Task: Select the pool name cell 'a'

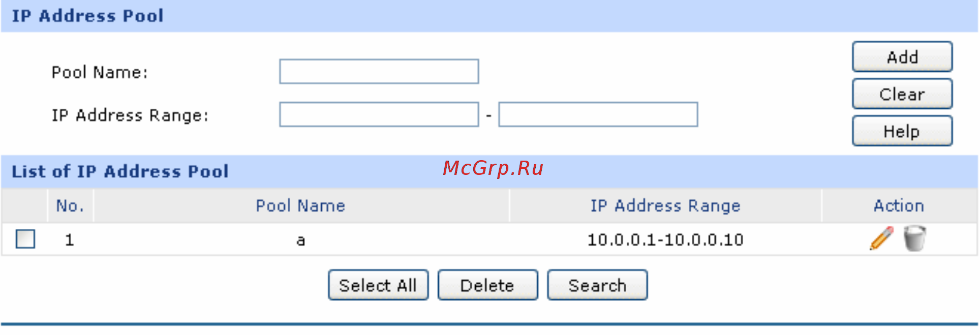Action: (301, 240)
